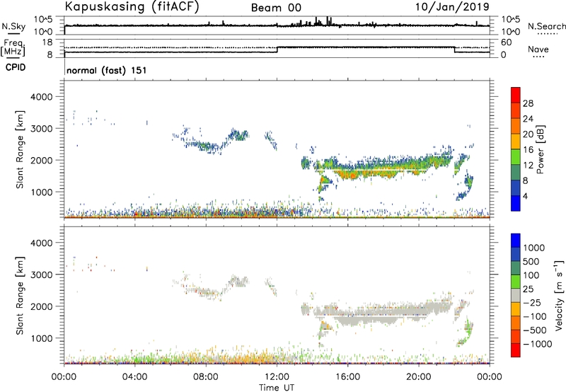Click the "Velocity [m s⁻¹]" colorbar title
This screenshot has height=392, width=566.
click(559, 295)
